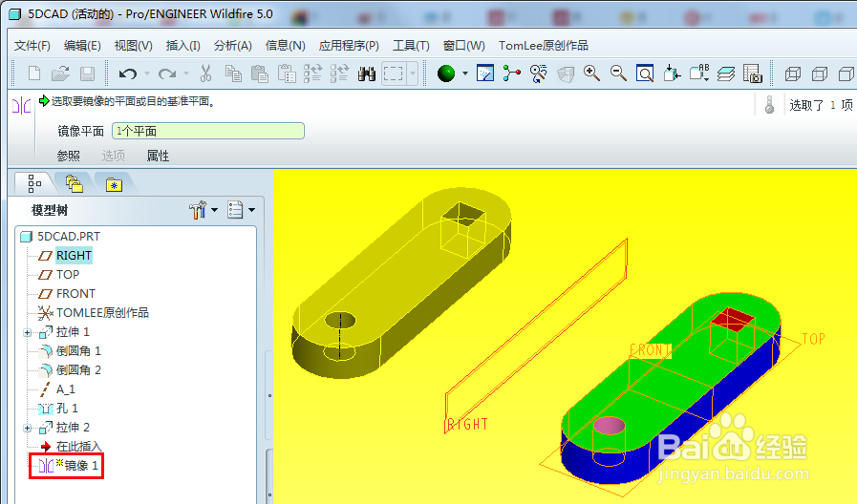Viewport: 857px width, 504px height.
Task: Click the green sphere appearance icon
Action: coord(446,73)
